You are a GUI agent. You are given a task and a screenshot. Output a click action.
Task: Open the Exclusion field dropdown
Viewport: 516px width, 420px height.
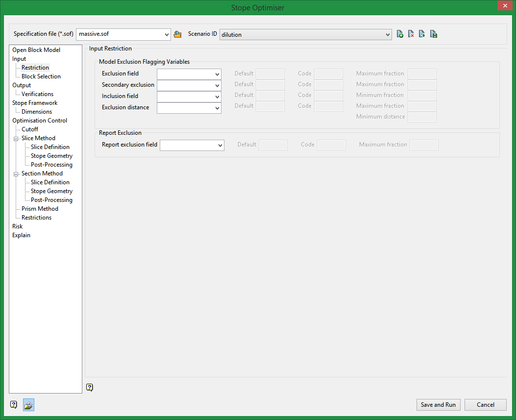(x=217, y=74)
